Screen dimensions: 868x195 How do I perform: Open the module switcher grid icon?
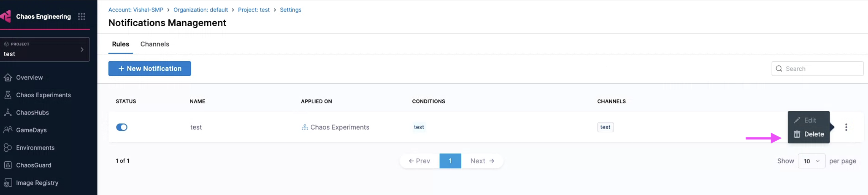pyautogui.click(x=81, y=16)
